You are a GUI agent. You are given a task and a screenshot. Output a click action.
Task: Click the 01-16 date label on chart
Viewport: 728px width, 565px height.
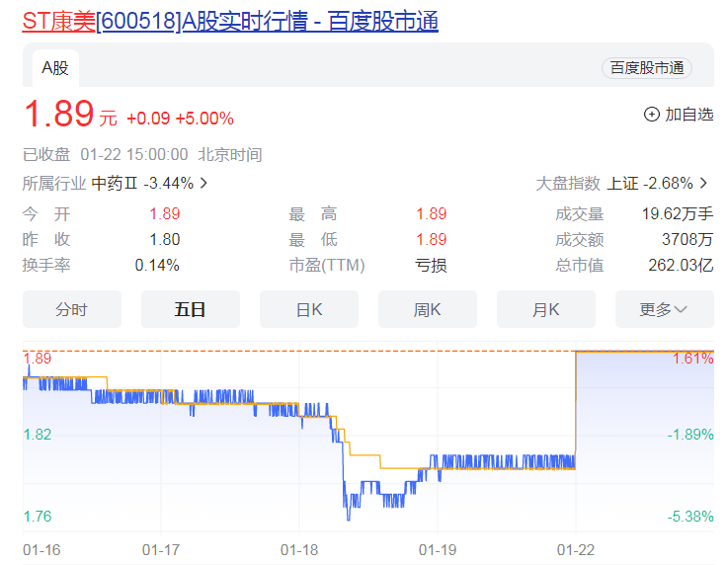pyautogui.click(x=41, y=550)
